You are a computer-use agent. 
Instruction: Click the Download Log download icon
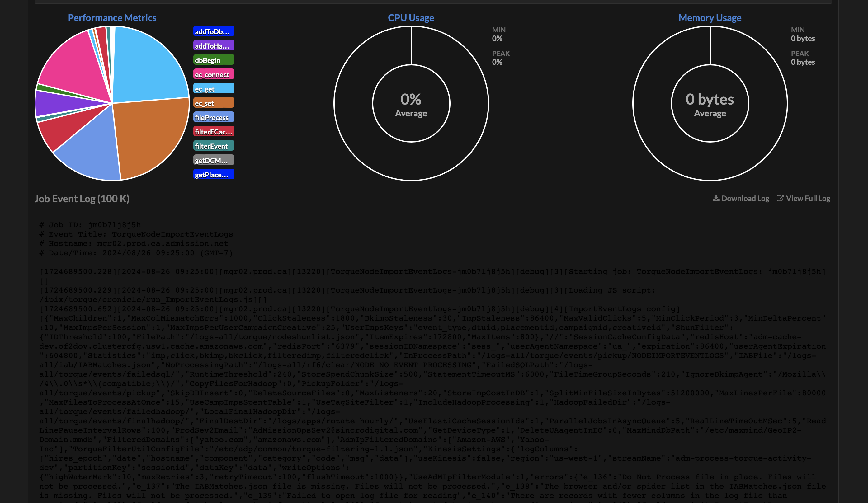point(716,198)
